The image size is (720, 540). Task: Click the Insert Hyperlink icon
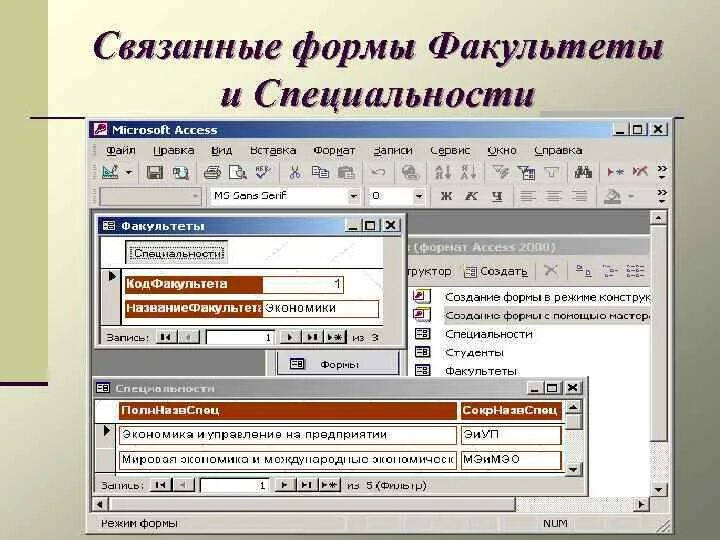pos(410,173)
